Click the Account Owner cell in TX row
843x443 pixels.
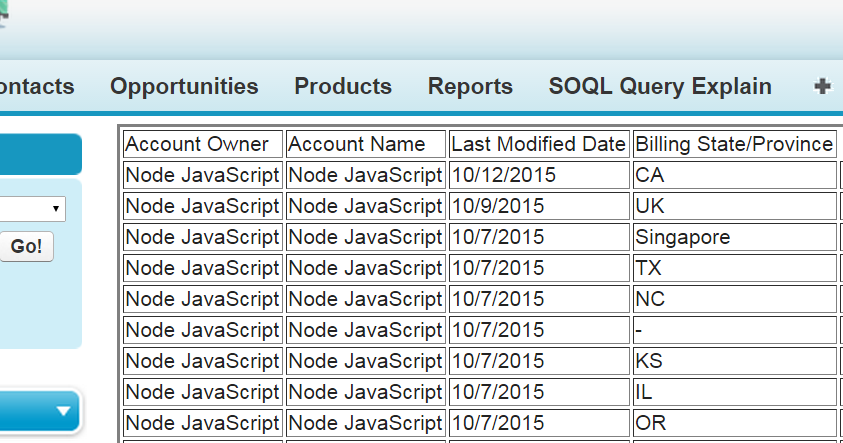203,268
